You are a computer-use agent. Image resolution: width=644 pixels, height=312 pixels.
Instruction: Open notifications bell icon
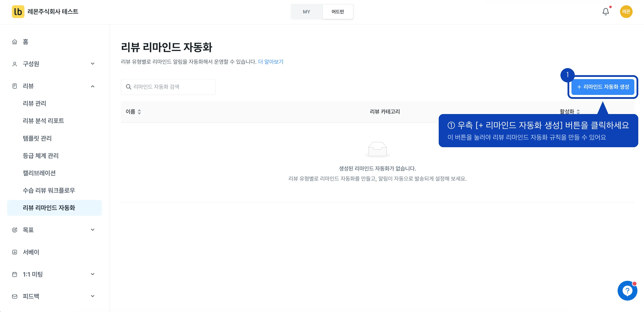pos(606,11)
